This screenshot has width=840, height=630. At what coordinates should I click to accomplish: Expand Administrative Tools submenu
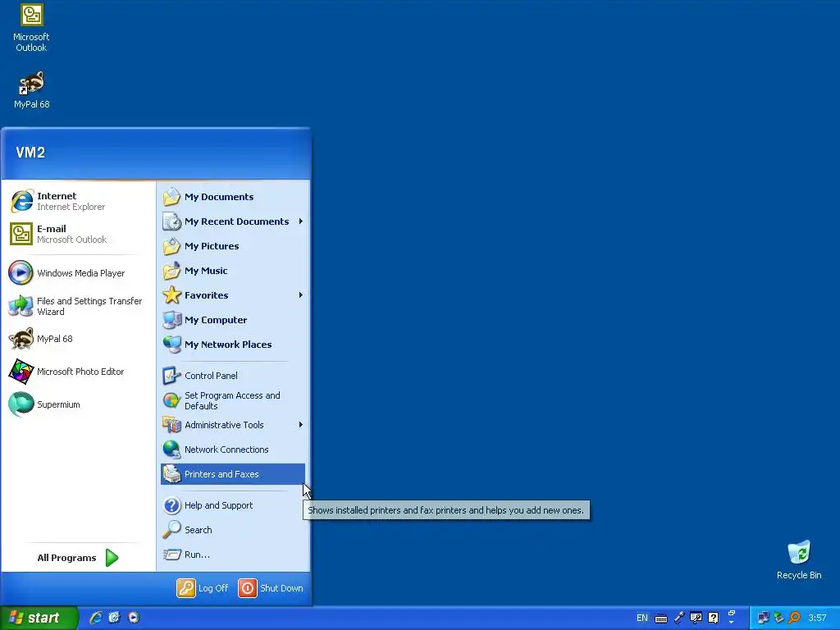pyautogui.click(x=232, y=425)
